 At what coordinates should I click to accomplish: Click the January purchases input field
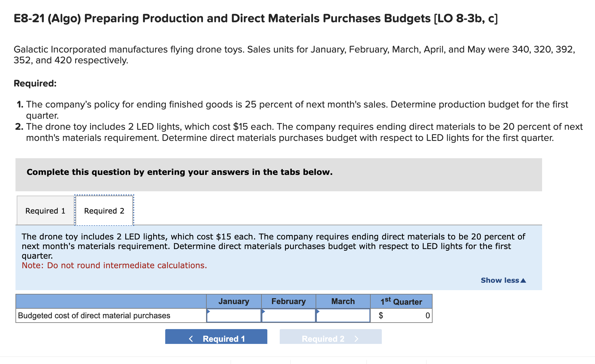234,315
